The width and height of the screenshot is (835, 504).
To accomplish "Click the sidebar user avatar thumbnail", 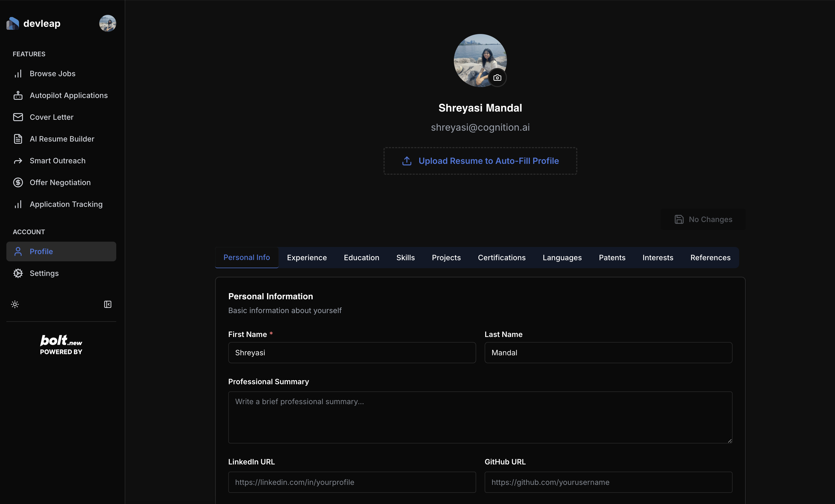I will pos(107,23).
